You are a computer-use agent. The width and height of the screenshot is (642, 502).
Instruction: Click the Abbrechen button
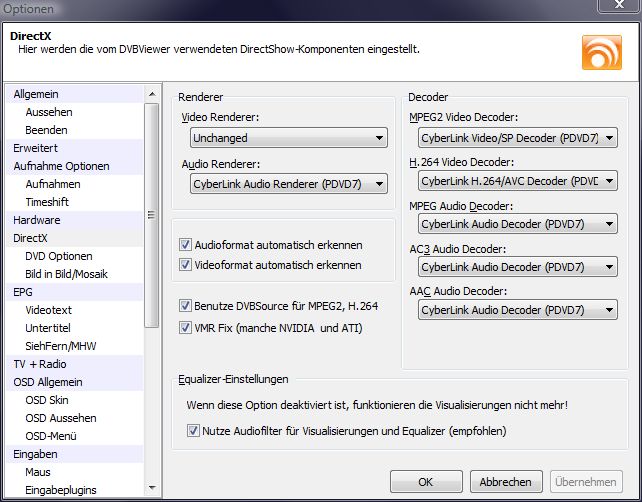coord(505,482)
